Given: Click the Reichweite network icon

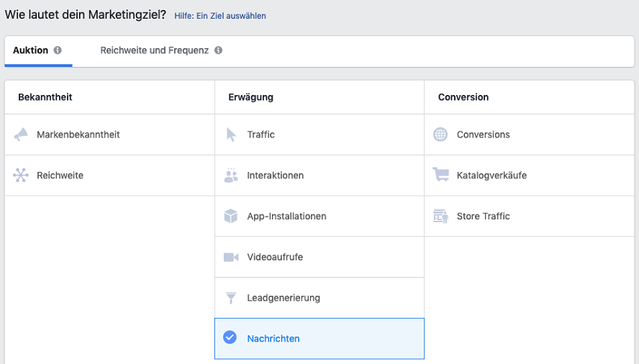Looking at the screenshot, I should pyautogui.click(x=21, y=176).
